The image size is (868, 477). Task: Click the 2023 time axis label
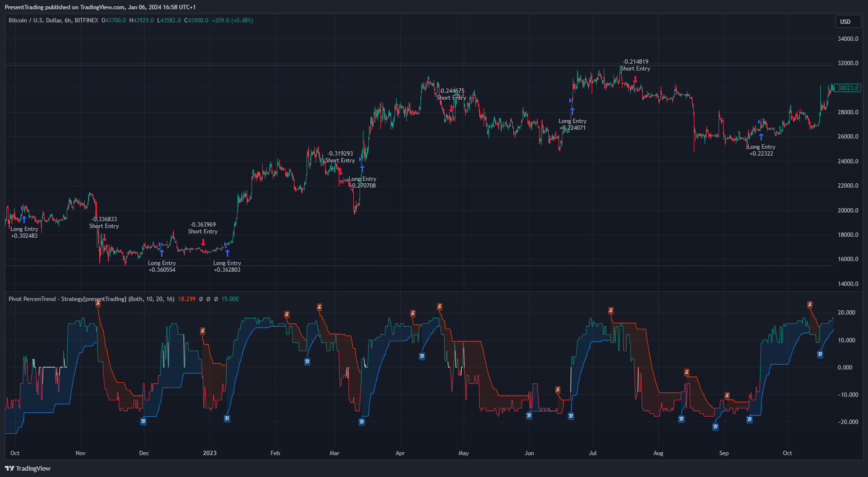210,453
